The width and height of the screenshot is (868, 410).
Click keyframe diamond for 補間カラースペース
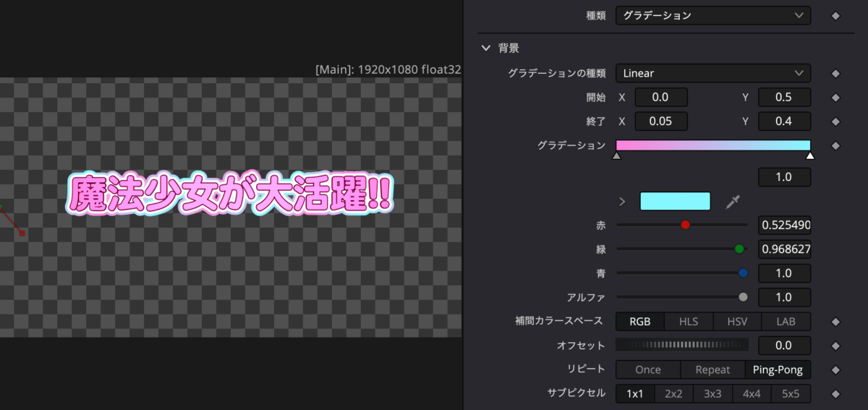coord(835,322)
